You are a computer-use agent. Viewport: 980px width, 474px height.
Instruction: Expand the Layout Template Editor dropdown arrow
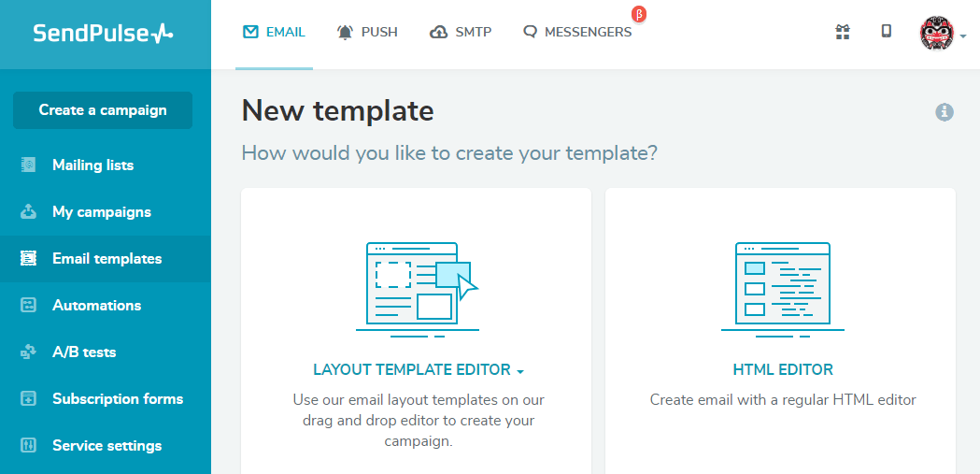pos(520,371)
